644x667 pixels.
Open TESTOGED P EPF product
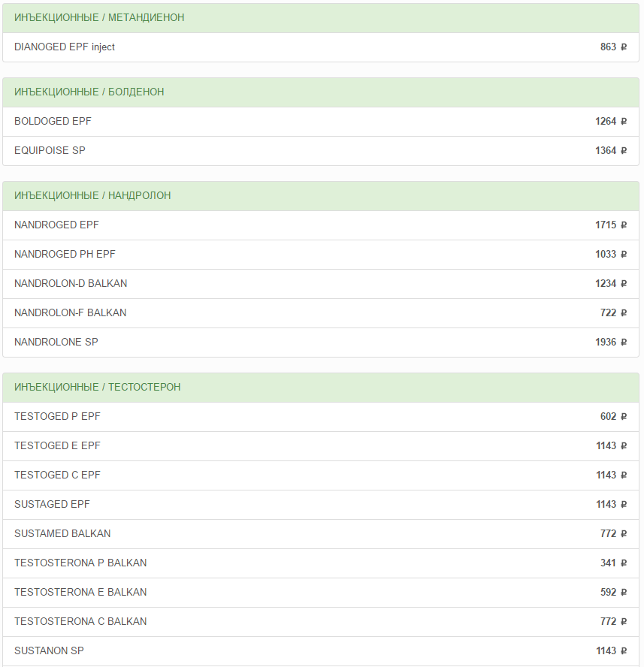coord(57,417)
